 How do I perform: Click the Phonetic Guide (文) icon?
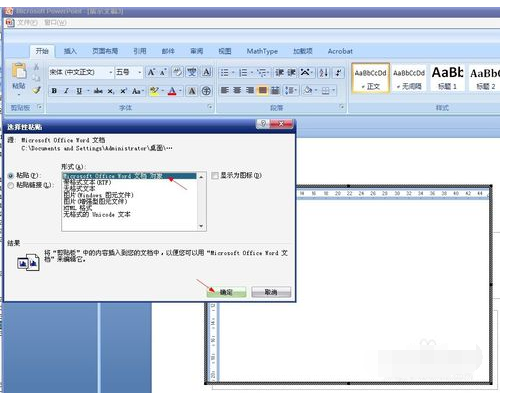(191, 72)
